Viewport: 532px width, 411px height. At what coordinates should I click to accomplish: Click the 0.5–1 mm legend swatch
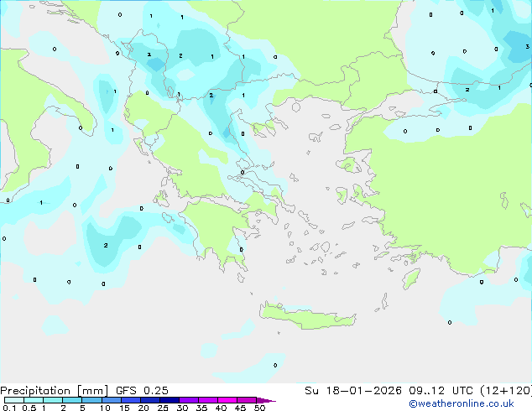click(x=34, y=400)
